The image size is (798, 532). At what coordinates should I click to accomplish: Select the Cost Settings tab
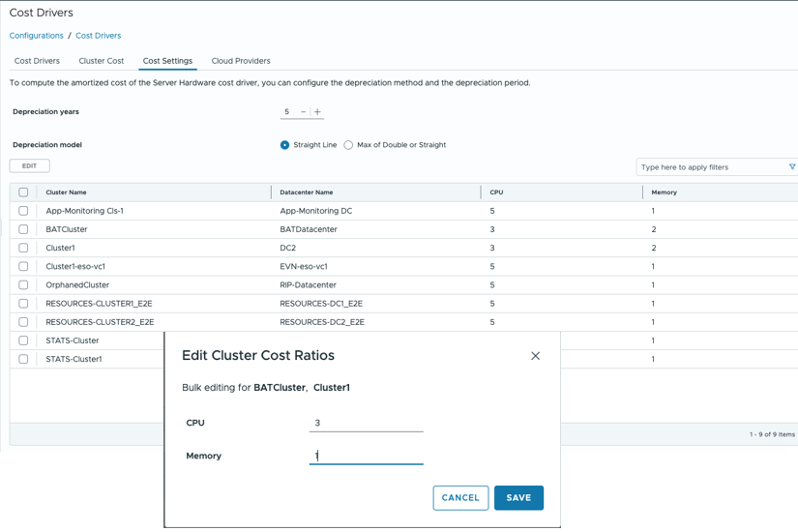tap(167, 61)
